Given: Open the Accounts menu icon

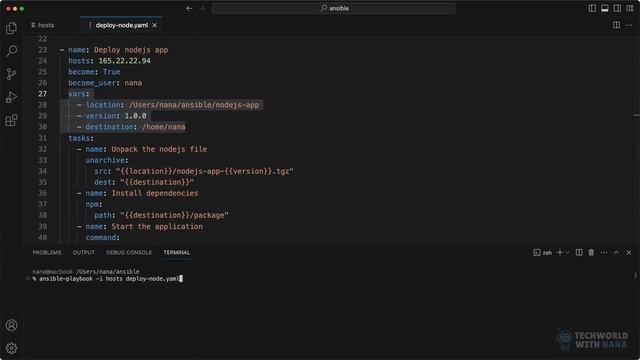Looking at the screenshot, I should (x=11, y=325).
